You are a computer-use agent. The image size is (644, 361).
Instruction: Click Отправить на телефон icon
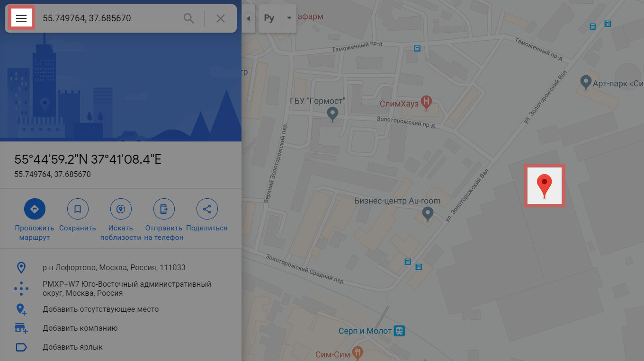click(x=164, y=209)
